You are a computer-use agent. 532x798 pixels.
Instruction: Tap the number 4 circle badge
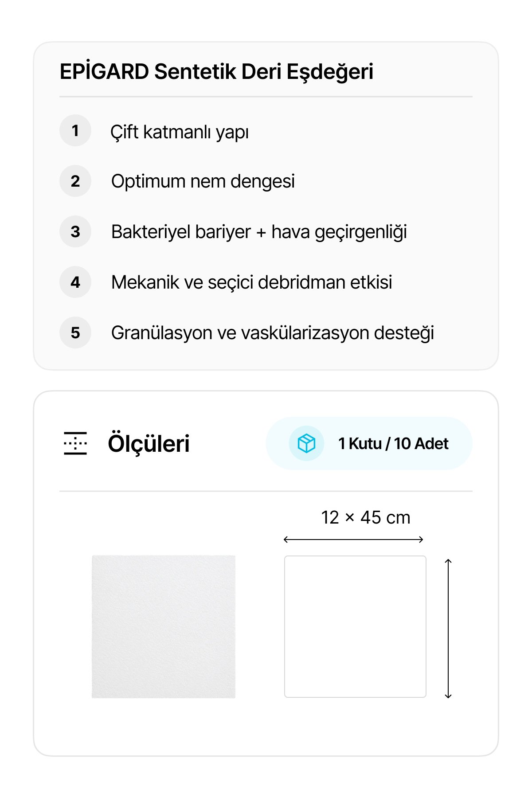pyautogui.click(x=75, y=282)
